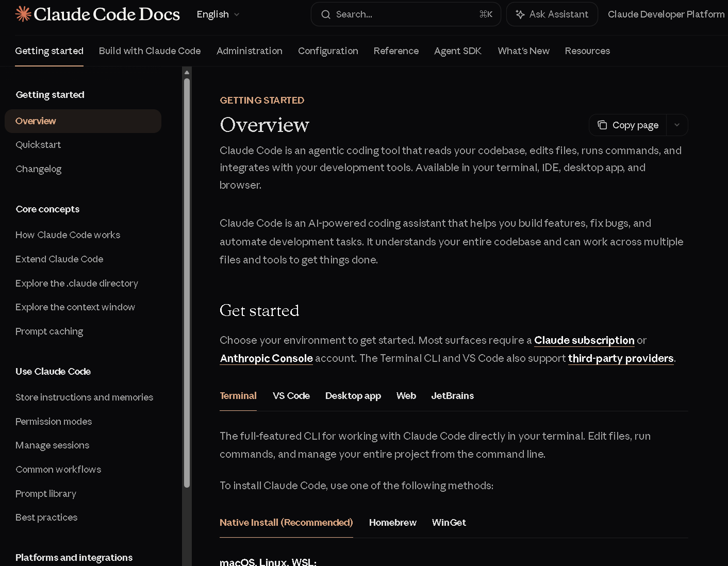Click the sidebar scrollbar up arrow
The image size is (728, 566).
tap(187, 73)
